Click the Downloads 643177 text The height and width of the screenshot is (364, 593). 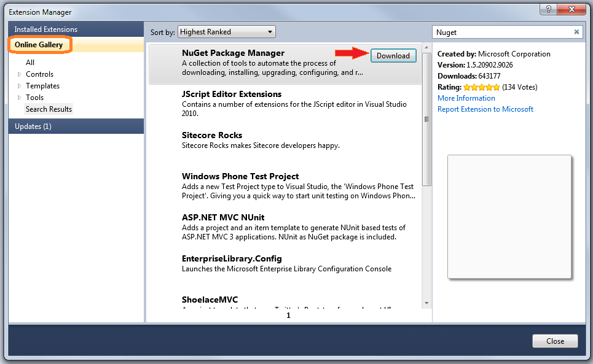(469, 76)
